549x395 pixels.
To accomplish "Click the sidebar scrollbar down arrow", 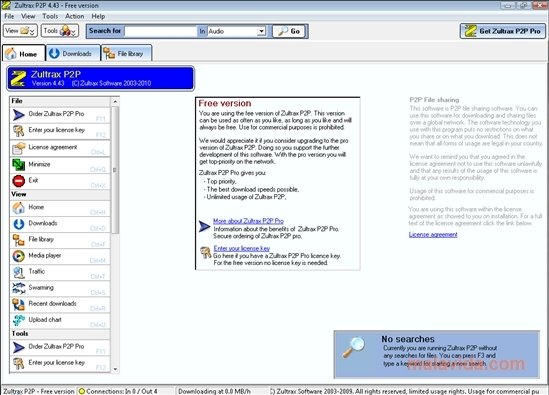I will 115,369.
